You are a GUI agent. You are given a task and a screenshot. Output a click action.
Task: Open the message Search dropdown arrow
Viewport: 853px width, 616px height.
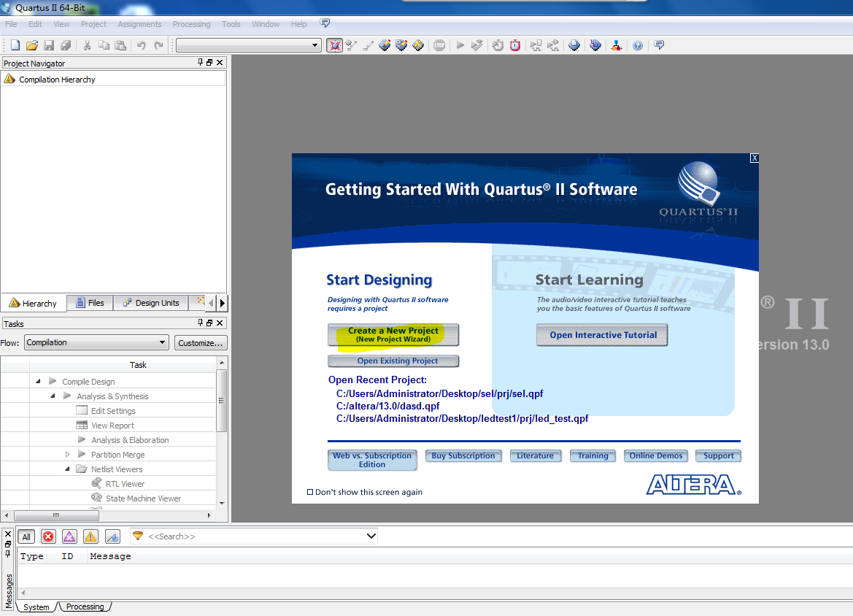point(371,536)
